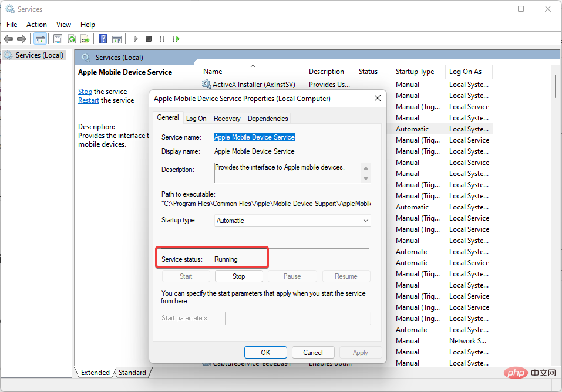Image resolution: width=562 pixels, height=392 pixels.
Task: Click the OK button
Action: 265,353
